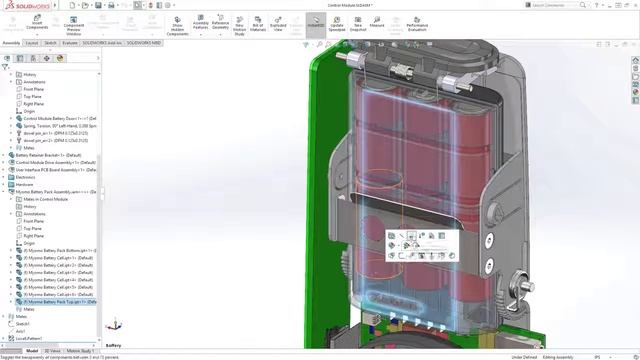The height and width of the screenshot is (360, 640).
Task: Open the FeatureManager design tree tab
Action: [x=7, y=58]
